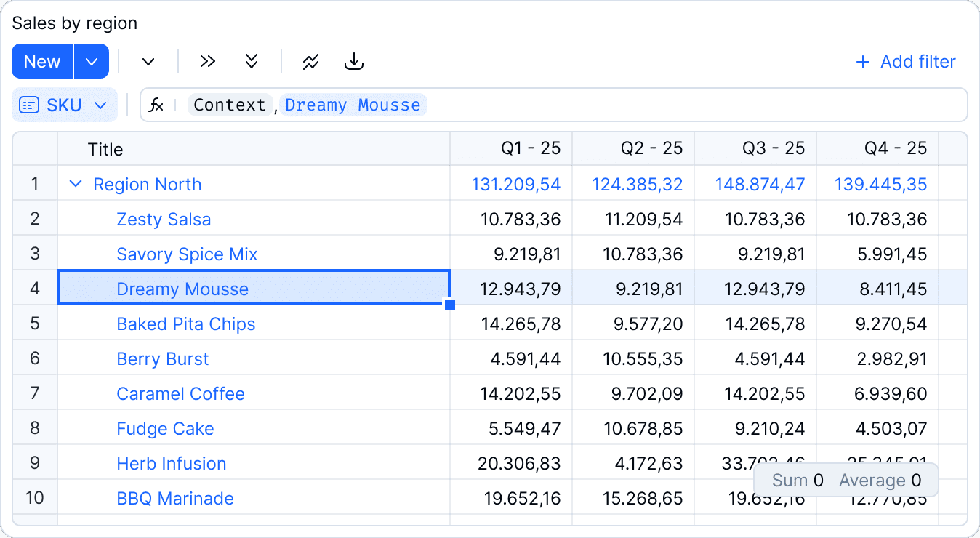This screenshot has width=980, height=538.
Task: Click the Add filter link
Action: pos(918,62)
